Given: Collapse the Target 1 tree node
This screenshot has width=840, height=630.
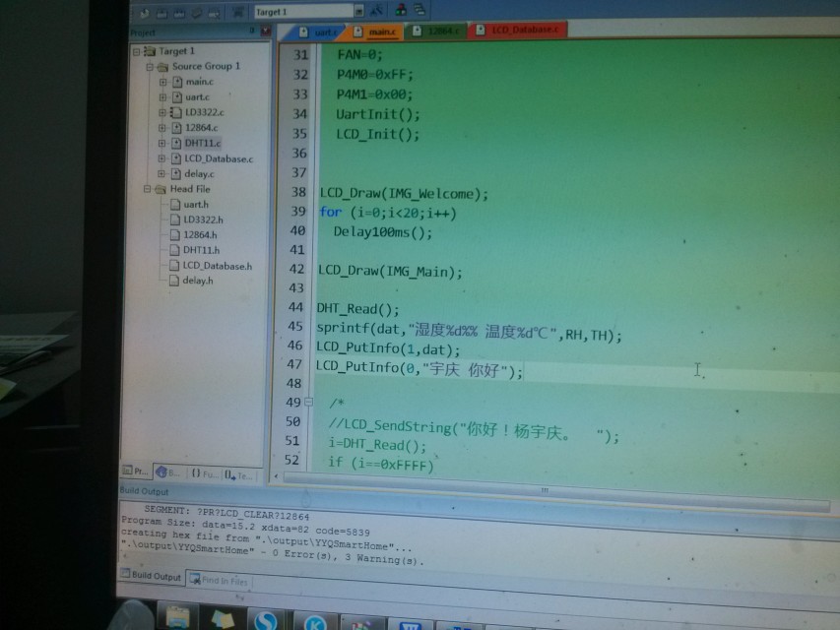Looking at the screenshot, I should coord(136,51).
